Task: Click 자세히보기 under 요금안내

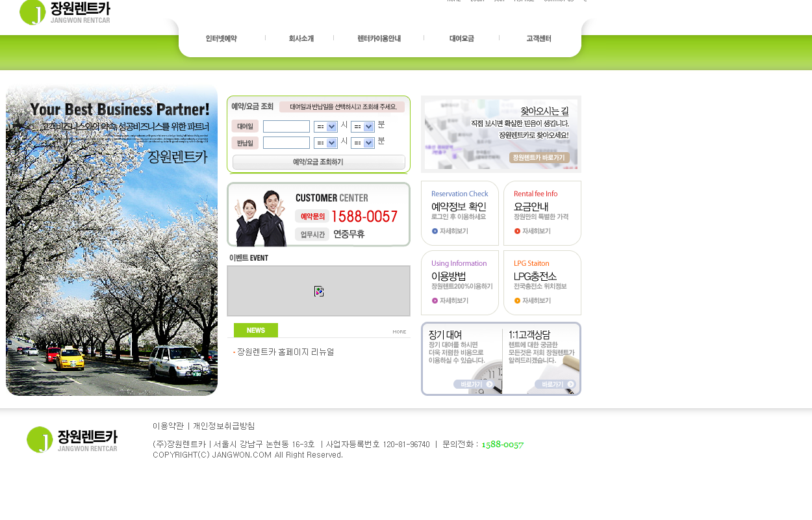Action: [x=532, y=231]
